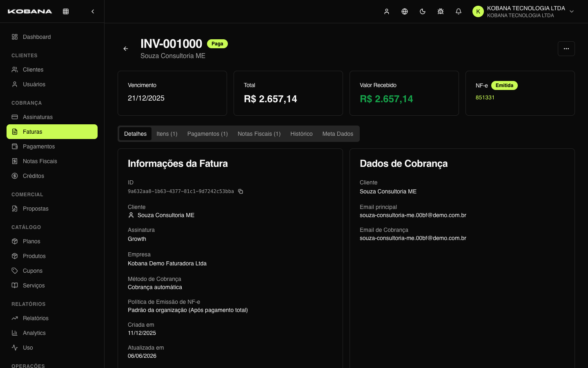Click the Email principal address value
The image size is (588, 368).
(x=413, y=215)
